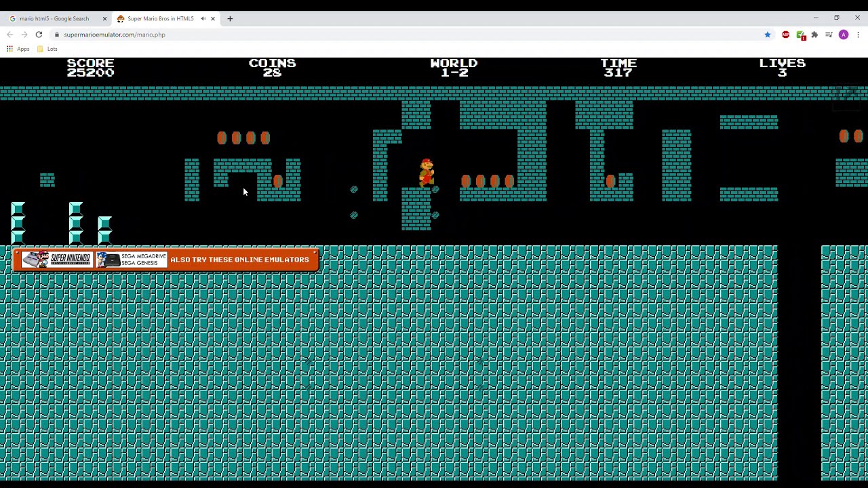The width and height of the screenshot is (868, 488).
Task: Open the Extensions puzzle-piece menu
Action: pos(814,35)
